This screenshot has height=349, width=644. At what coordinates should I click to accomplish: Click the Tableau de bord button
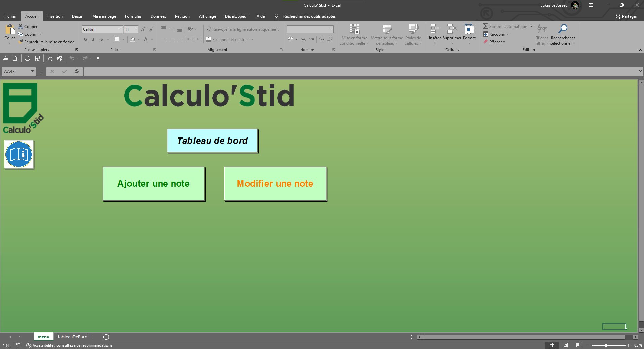[x=212, y=141]
